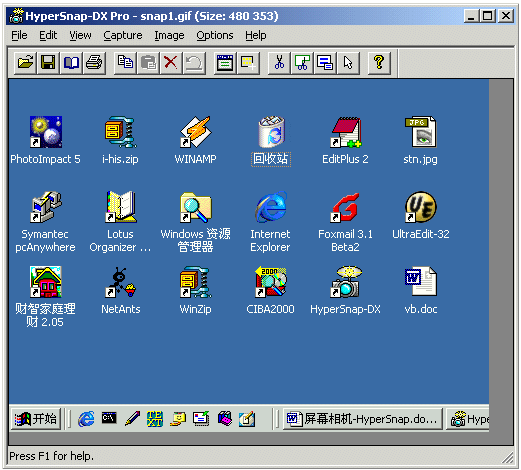Click the Print toolbar icon
The height and width of the screenshot is (470, 521).
pos(94,62)
